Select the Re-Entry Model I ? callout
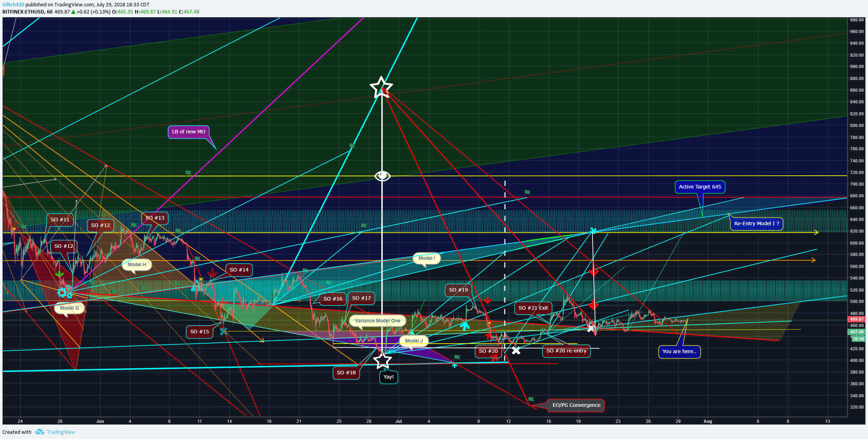868x439 pixels. [757, 224]
